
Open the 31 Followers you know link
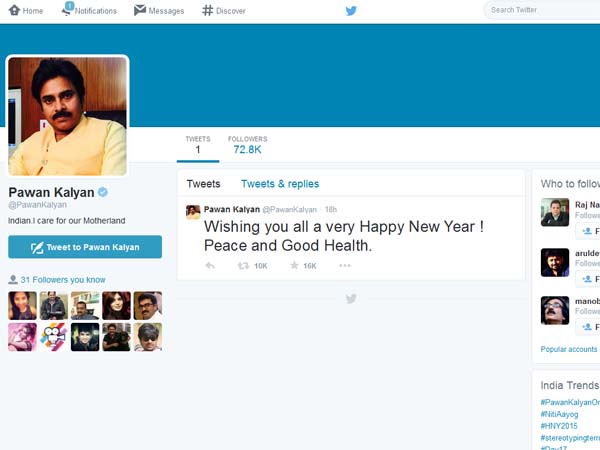point(62,280)
